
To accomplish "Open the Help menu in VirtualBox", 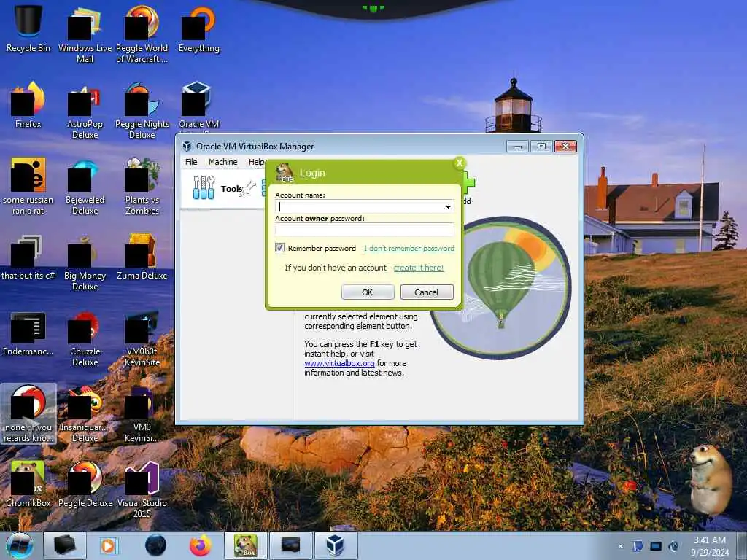I will 256,162.
